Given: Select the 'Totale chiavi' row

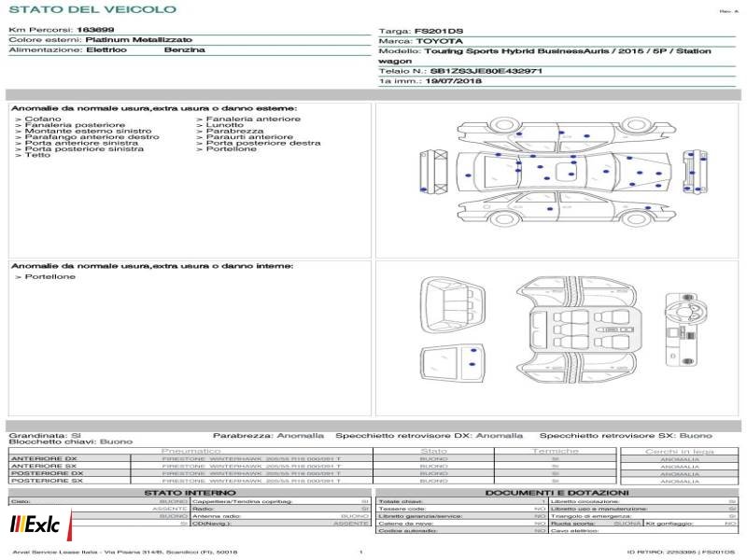Looking at the screenshot, I should pyautogui.click(x=461, y=501).
